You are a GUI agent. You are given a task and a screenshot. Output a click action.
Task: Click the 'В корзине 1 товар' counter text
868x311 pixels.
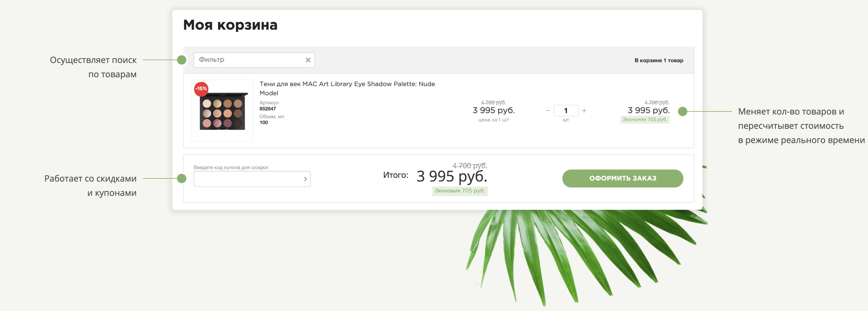coord(658,61)
